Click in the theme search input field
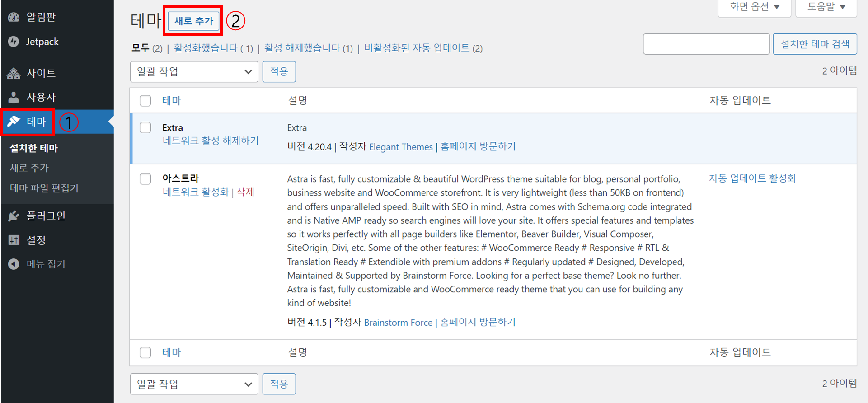This screenshot has width=868, height=403. tap(706, 44)
